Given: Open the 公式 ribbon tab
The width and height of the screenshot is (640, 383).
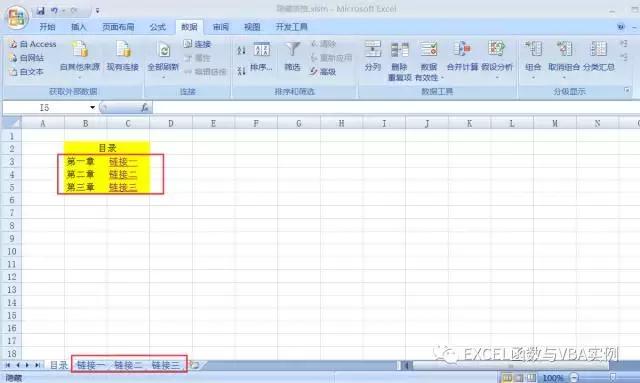Looking at the screenshot, I should click(x=158, y=27).
